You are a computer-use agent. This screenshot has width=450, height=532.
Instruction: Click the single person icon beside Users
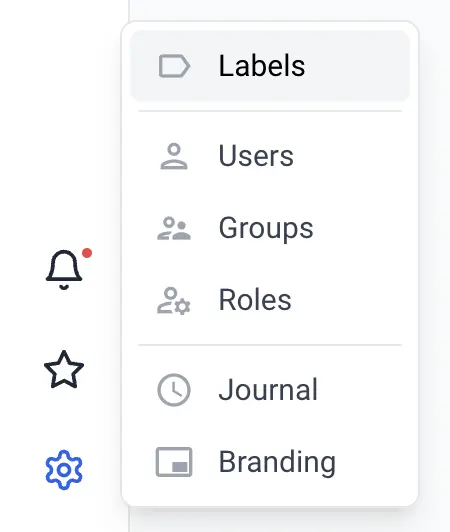(174, 156)
